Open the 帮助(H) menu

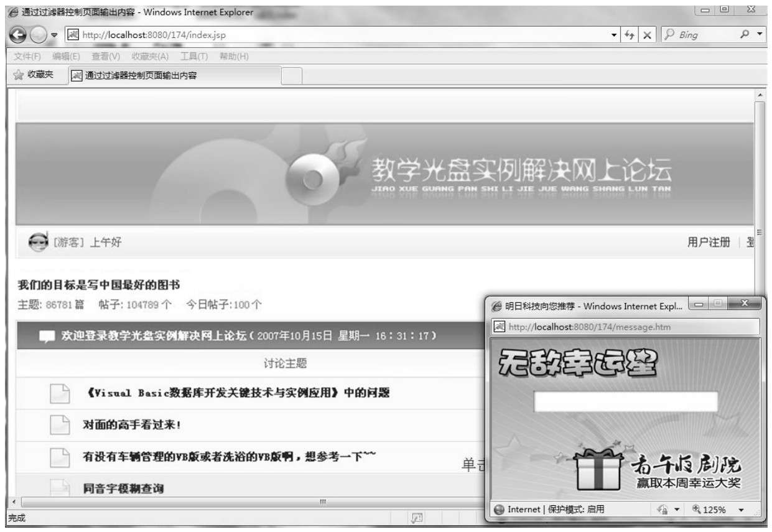coord(234,57)
